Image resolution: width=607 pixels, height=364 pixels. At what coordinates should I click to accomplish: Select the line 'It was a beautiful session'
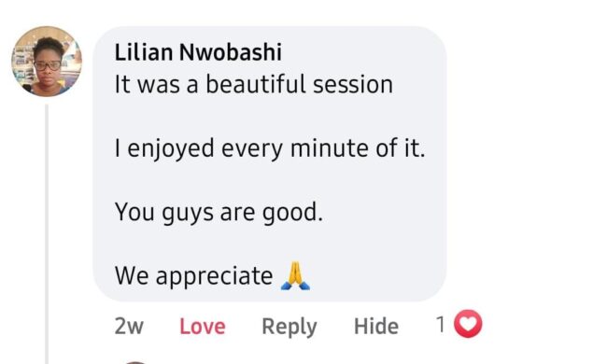tap(254, 84)
